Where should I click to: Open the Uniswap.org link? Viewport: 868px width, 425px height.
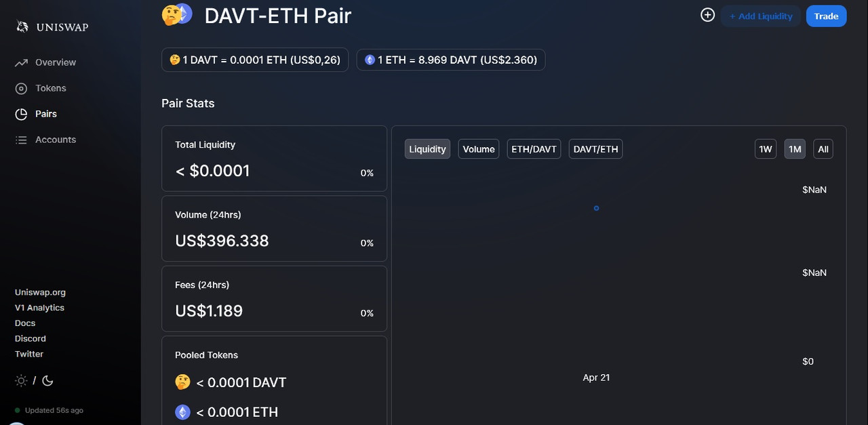point(40,292)
